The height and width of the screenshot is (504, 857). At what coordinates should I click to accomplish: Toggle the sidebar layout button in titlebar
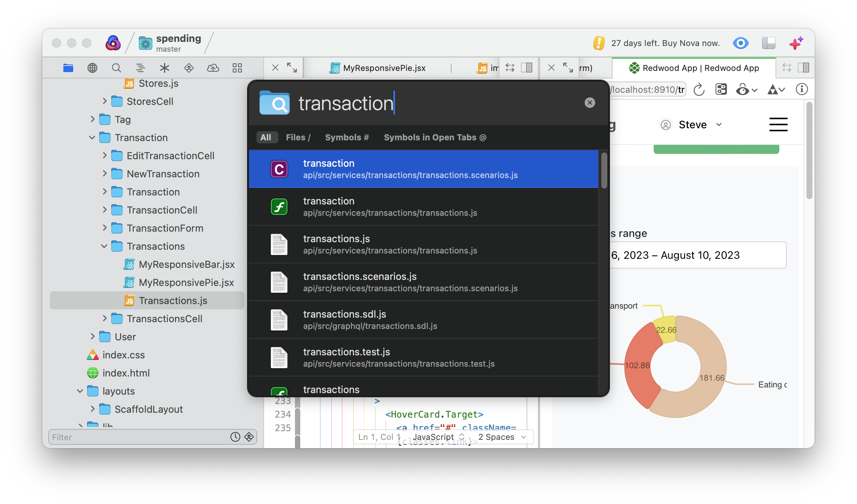(769, 43)
